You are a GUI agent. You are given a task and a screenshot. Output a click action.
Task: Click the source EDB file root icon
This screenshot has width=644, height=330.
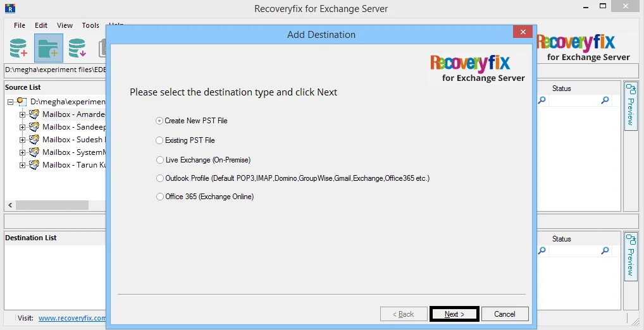pyautogui.click(x=22, y=102)
